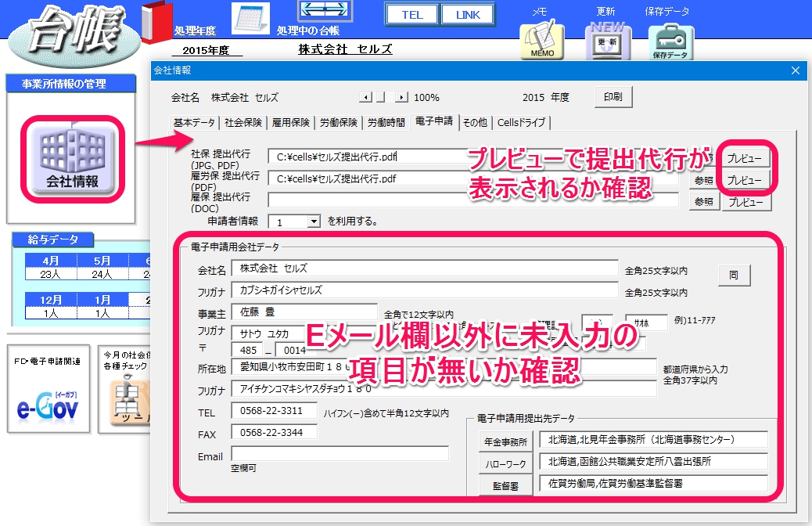Click the 4月 cell in 給与データ
This screenshot has height=526, width=812.
51,261
